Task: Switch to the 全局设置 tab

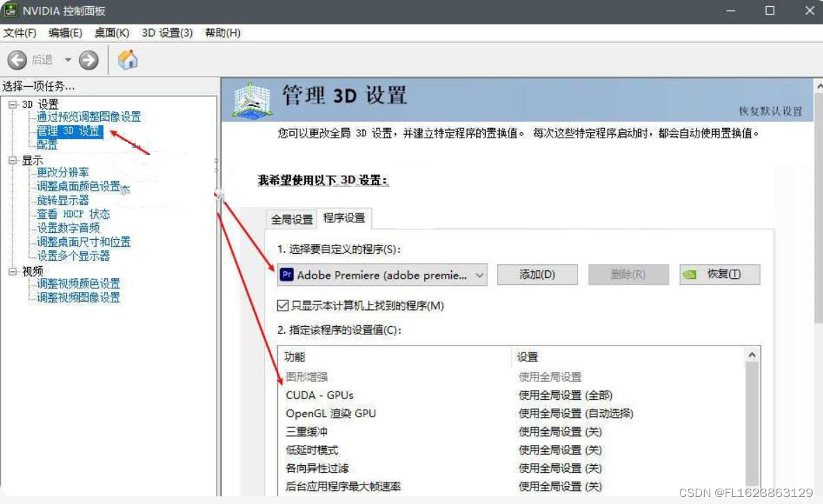Action: click(x=292, y=220)
